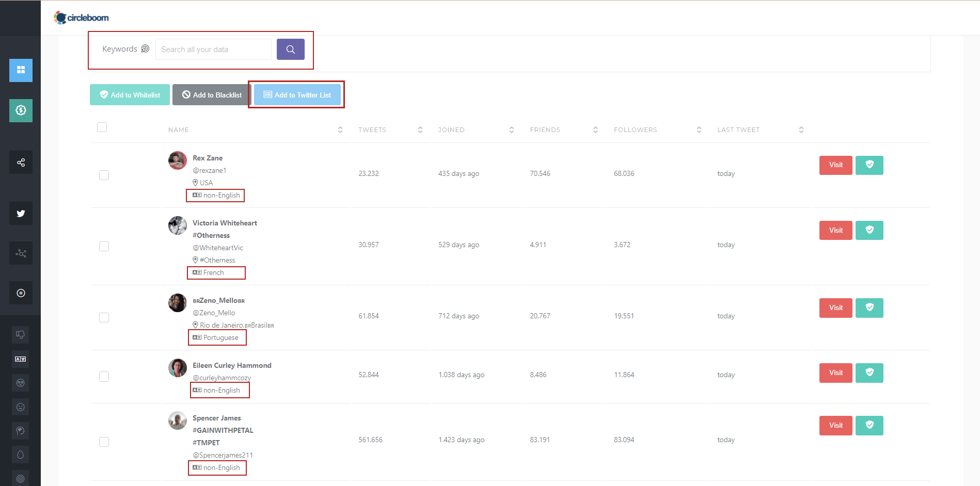980x486 pixels.
Task: Visit Eileen Curley Hammond's profile
Action: pos(835,373)
